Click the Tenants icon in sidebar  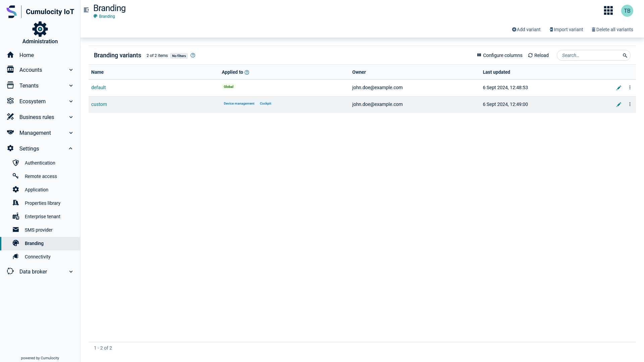tap(10, 85)
